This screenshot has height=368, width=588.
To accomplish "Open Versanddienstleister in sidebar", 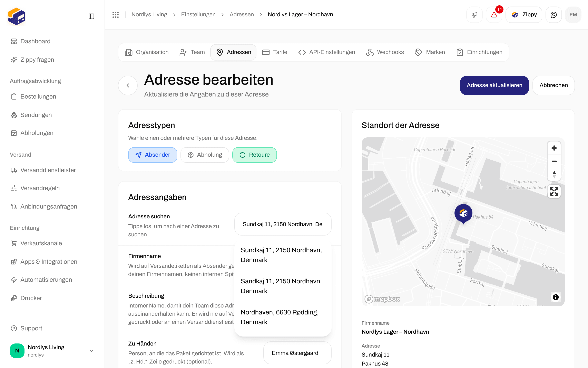I will coord(43,170).
